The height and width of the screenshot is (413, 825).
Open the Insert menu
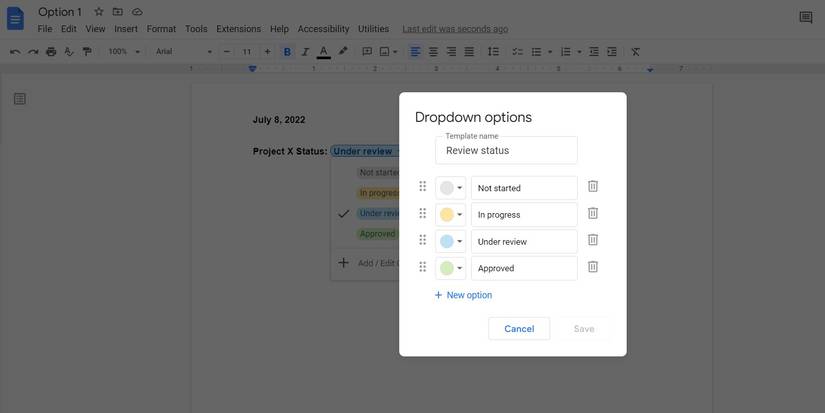[x=126, y=29]
